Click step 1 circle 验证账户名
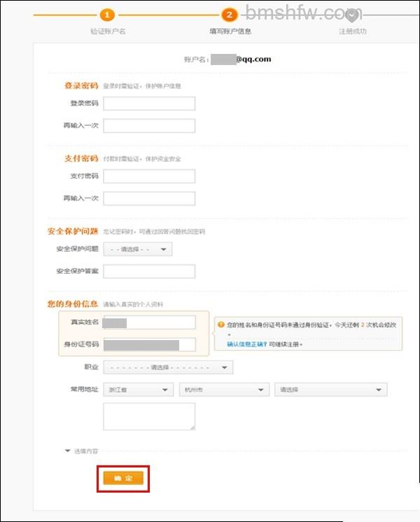The image size is (420, 522). click(x=107, y=15)
